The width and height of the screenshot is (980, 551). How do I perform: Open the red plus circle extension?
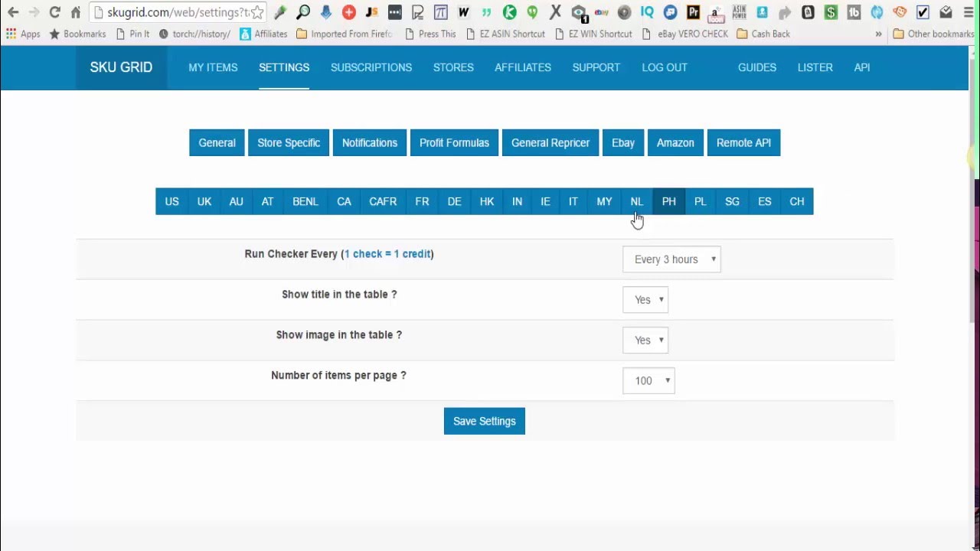[x=349, y=12]
